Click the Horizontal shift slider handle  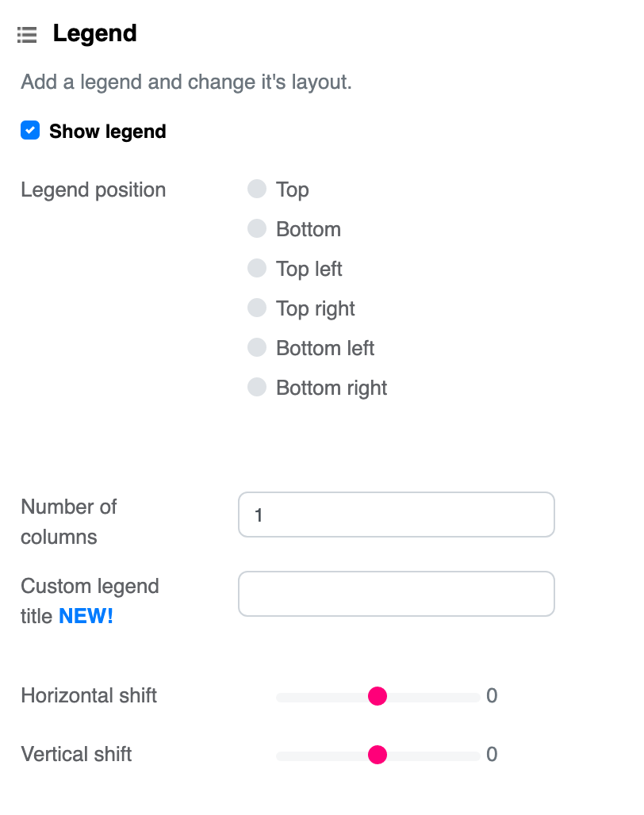click(378, 696)
